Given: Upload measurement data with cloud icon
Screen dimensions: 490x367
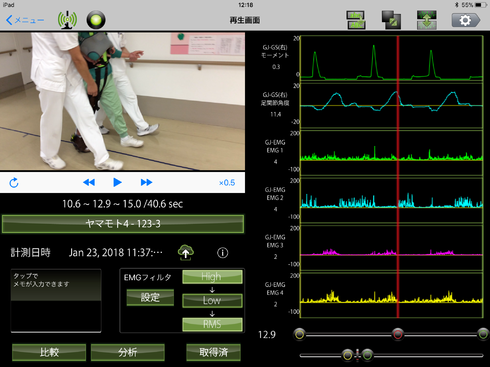Looking at the screenshot, I should (x=186, y=252).
